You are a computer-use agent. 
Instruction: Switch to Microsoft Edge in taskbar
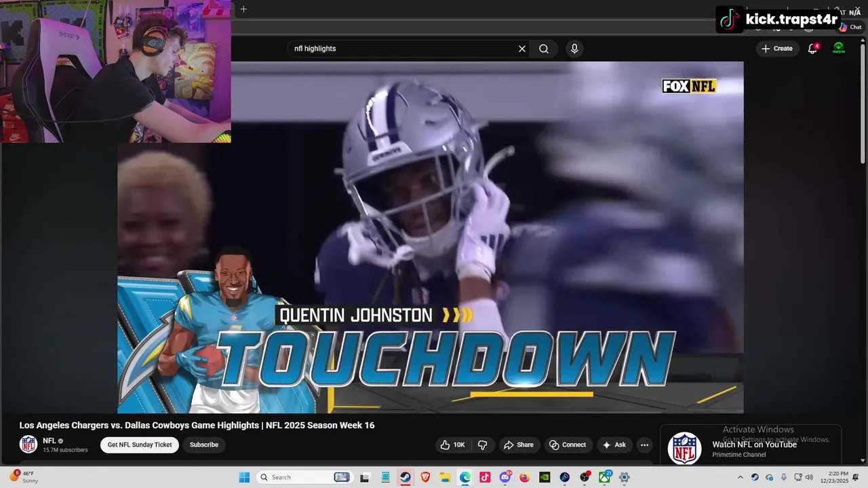coord(465,477)
